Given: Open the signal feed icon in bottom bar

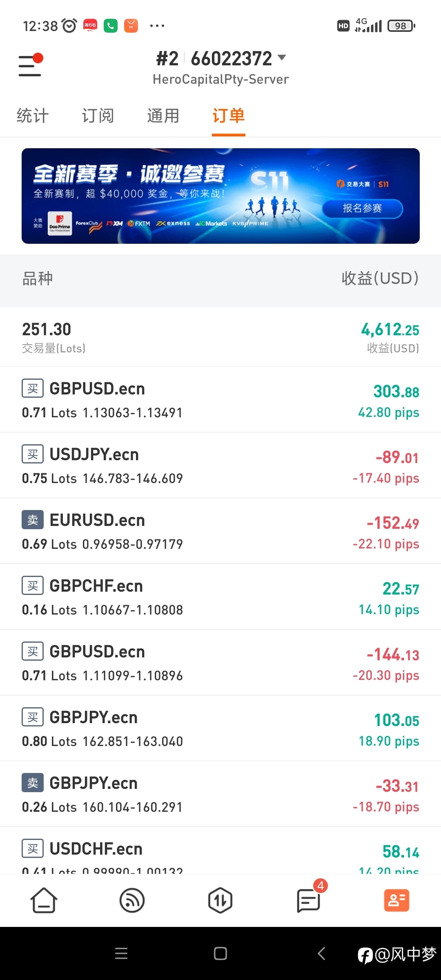Looking at the screenshot, I should [x=132, y=900].
